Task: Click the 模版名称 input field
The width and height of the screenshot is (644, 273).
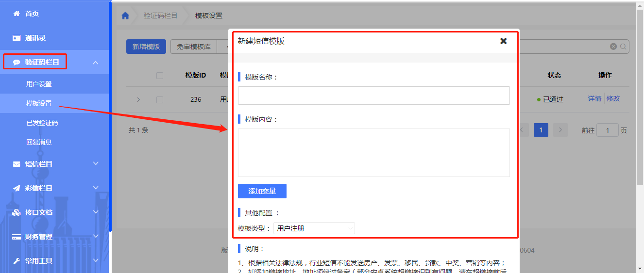Action: tap(373, 96)
